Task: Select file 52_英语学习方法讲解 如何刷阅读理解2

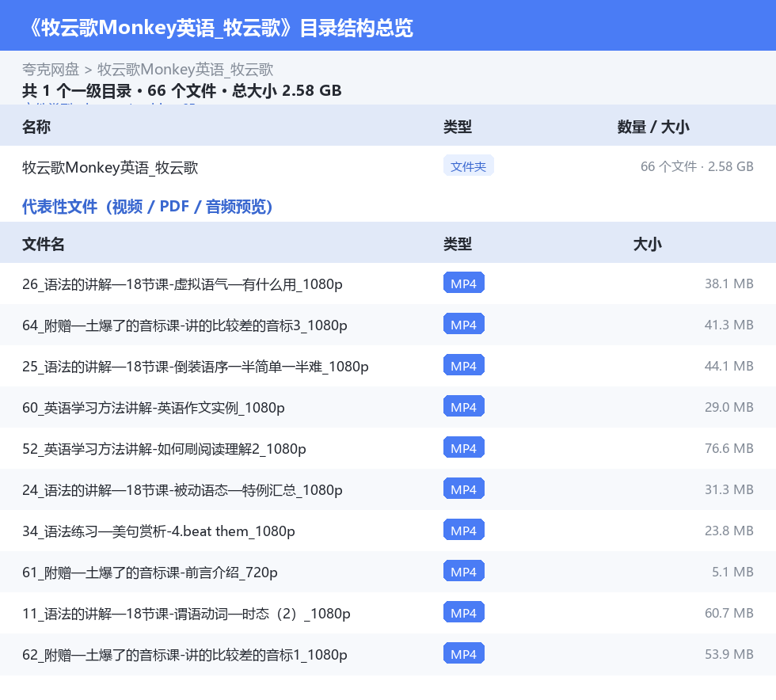Action: point(165,448)
